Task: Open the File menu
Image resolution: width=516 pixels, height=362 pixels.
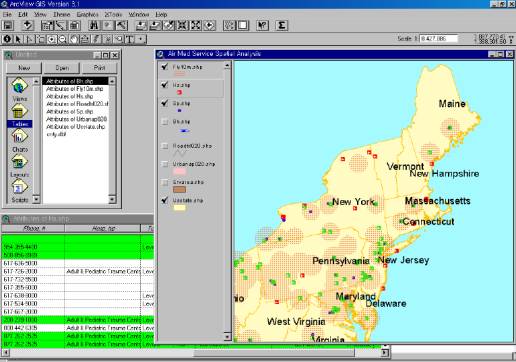Action: [x=7, y=15]
